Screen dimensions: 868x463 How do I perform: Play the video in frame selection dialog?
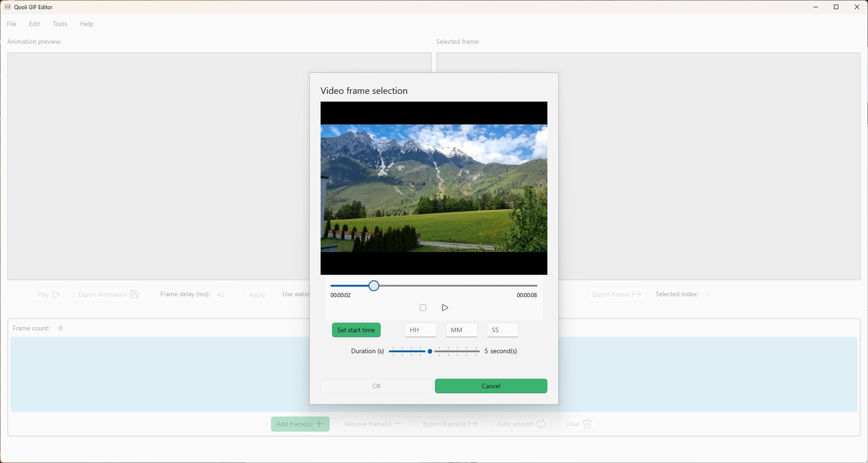click(445, 308)
